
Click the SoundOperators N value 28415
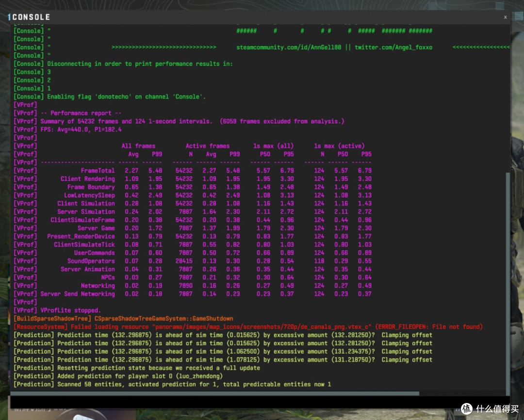tap(184, 261)
